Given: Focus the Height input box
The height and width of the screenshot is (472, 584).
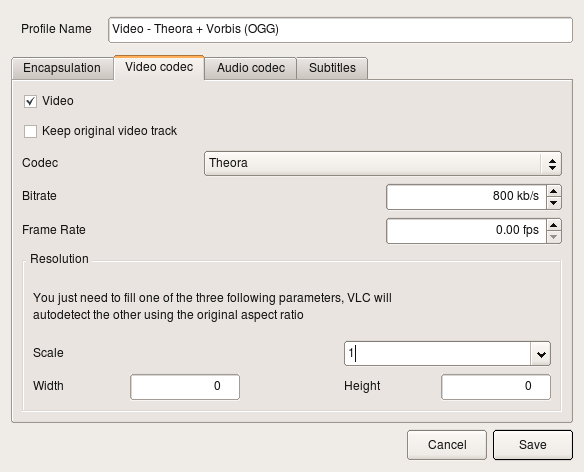Looking at the screenshot, I should click(x=496, y=387).
